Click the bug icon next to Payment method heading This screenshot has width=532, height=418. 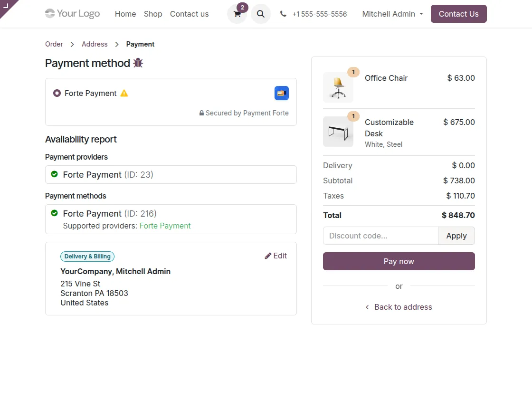[138, 63]
